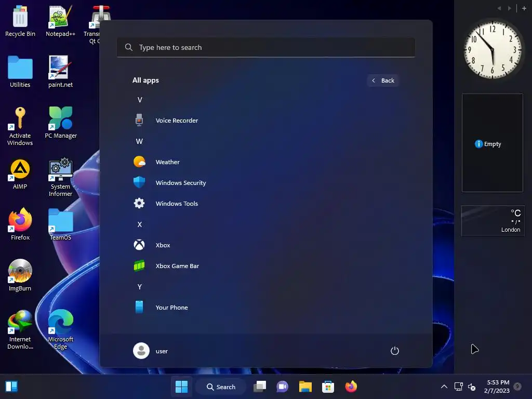Click the sidebar add gadget plus button
The height and width of the screenshot is (399, 532).
click(x=524, y=8)
